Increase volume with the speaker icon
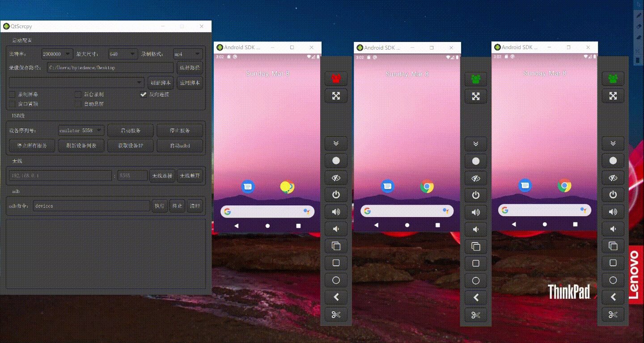Viewport: 644px width, 343px height. (336, 212)
